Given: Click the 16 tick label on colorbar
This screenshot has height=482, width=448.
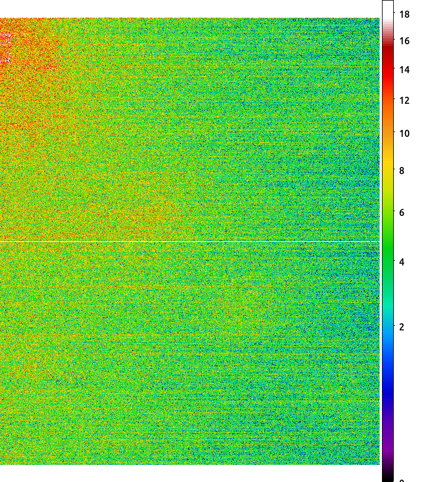Looking at the screenshot, I should pyautogui.click(x=404, y=41).
